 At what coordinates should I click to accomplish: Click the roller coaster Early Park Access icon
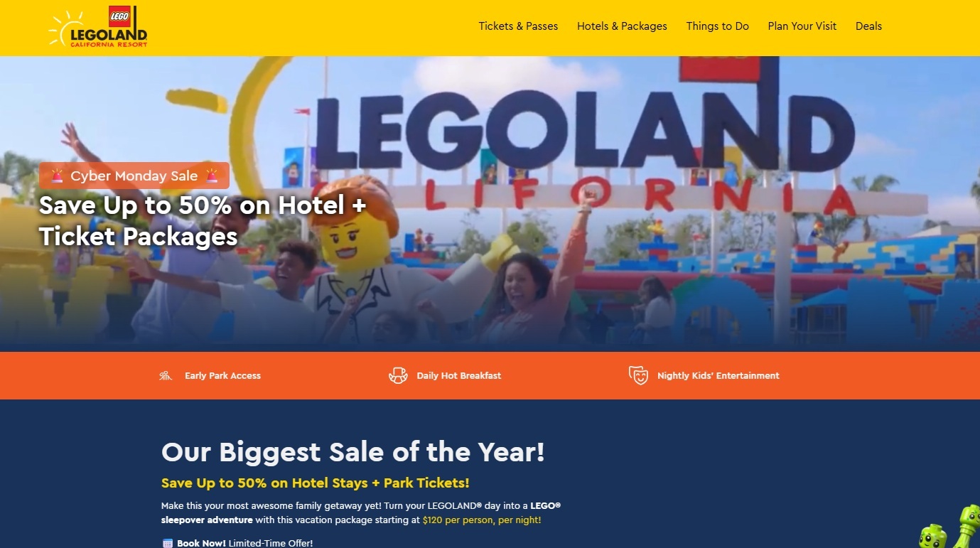(x=166, y=375)
